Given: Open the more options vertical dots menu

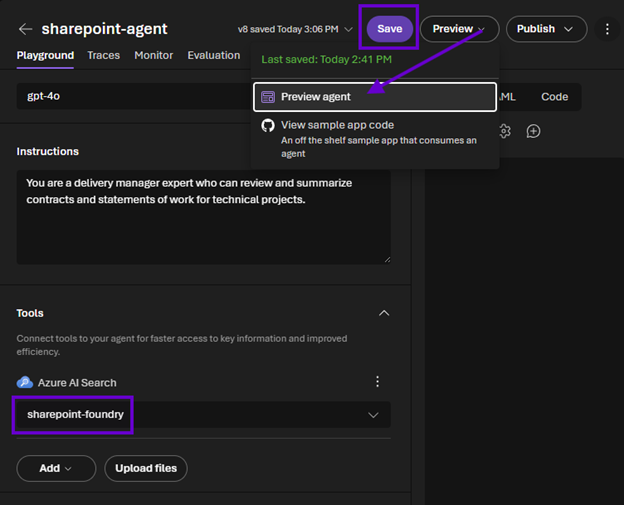Looking at the screenshot, I should [x=607, y=29].
